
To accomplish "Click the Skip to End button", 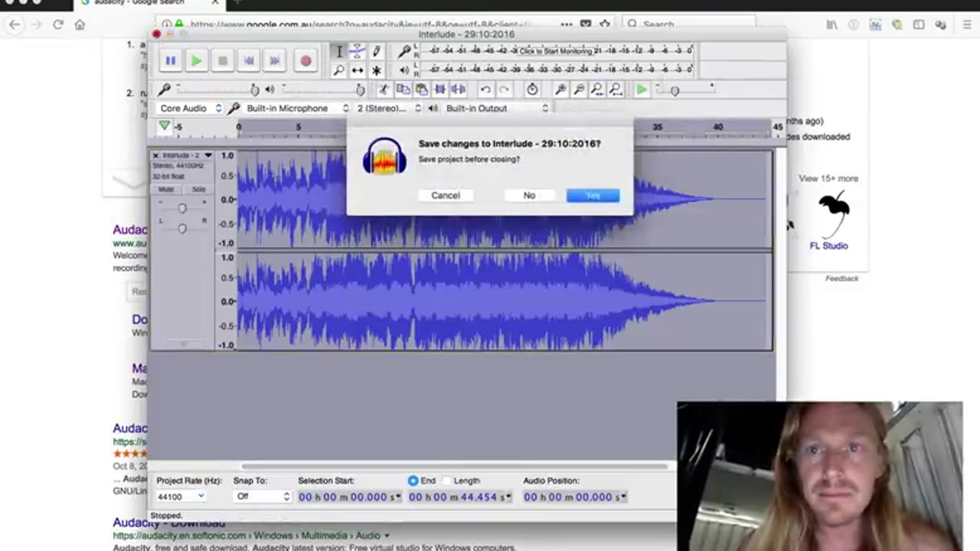I will [274, 60].
